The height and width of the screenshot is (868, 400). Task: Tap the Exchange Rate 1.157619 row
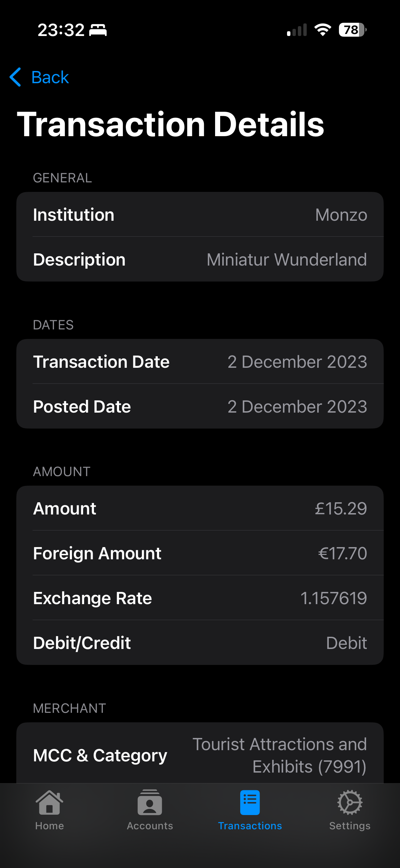[200, 598]
